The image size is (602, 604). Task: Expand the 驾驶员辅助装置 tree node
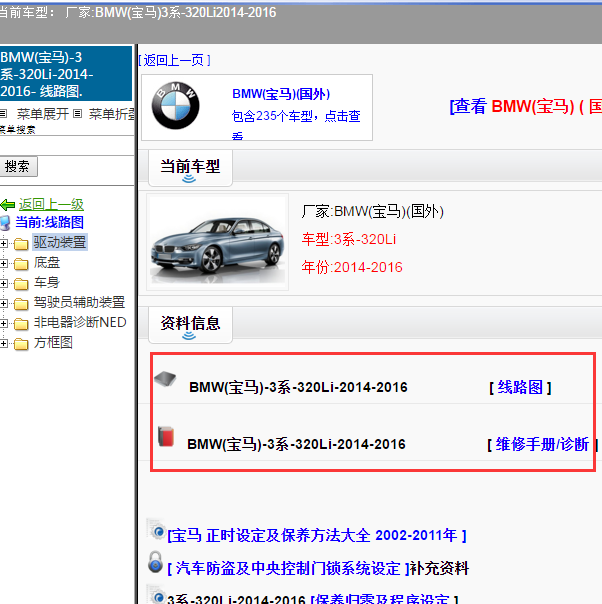point(3,304)
